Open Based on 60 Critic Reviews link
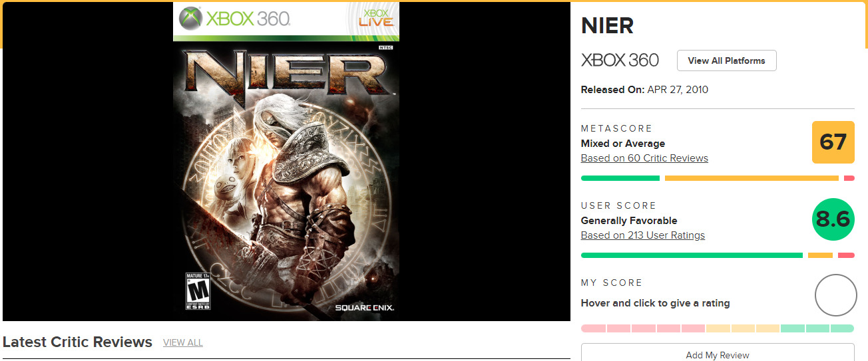868x361 pixels. tap(644, 158)
